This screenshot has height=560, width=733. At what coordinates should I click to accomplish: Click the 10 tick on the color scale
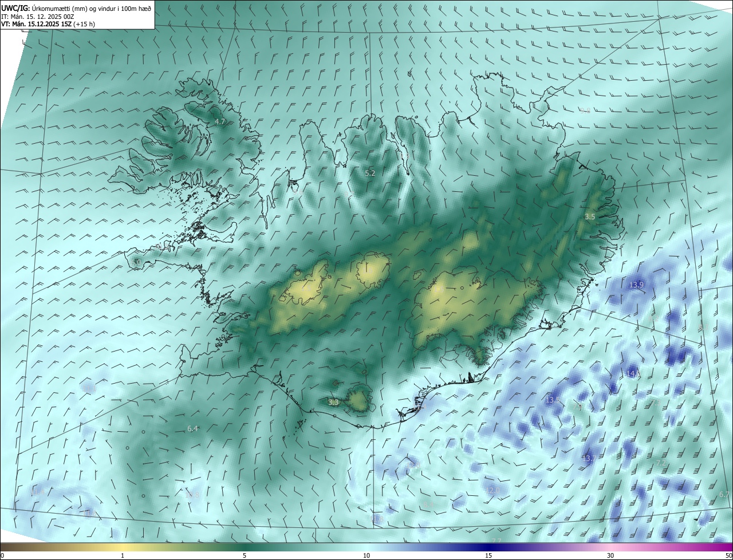click(x=366, y=556)
